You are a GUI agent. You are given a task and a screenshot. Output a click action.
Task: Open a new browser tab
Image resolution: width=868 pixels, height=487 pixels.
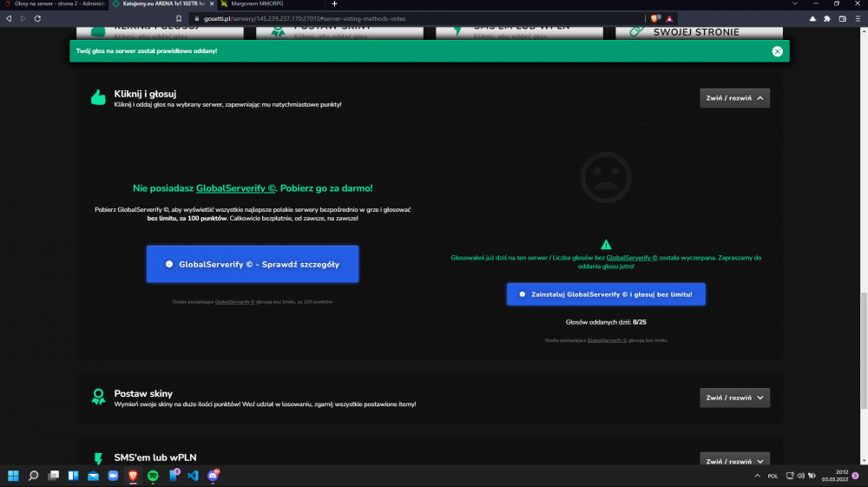click(x=334, y=3)
